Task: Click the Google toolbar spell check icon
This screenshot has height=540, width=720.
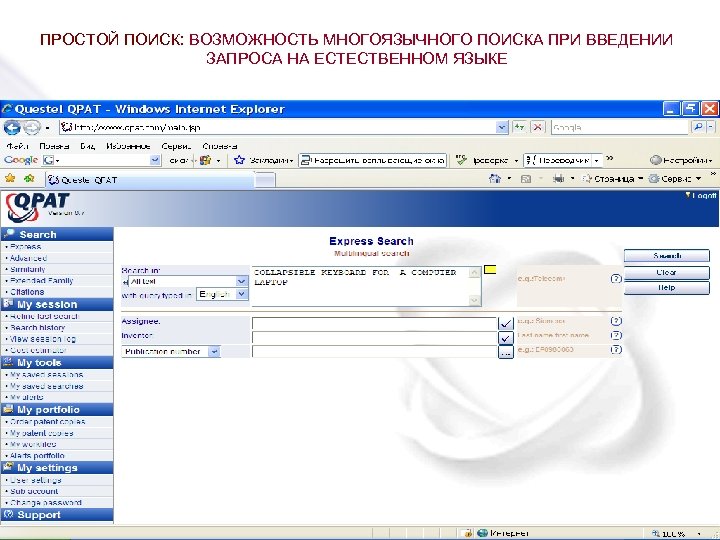Action: [x=461, y=160]
